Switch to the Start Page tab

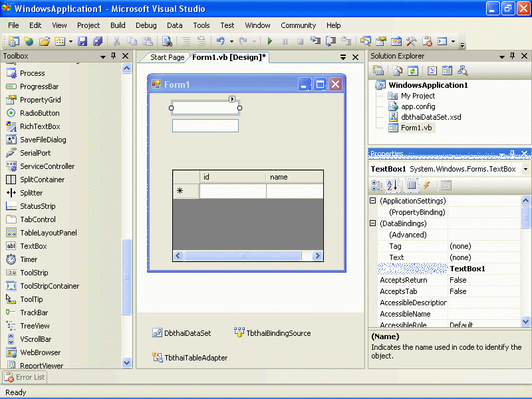pyautogui.click(x=168, y=57)
